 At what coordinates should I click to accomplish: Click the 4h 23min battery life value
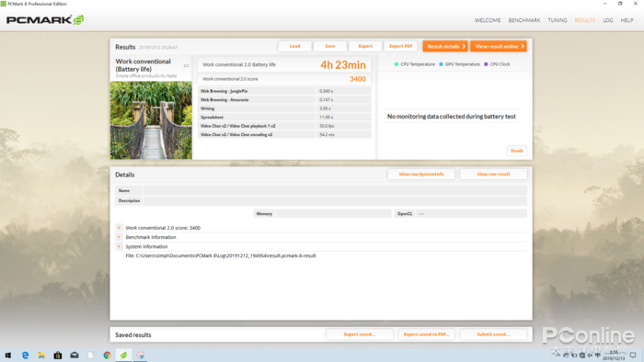click(x=343, y=65)
